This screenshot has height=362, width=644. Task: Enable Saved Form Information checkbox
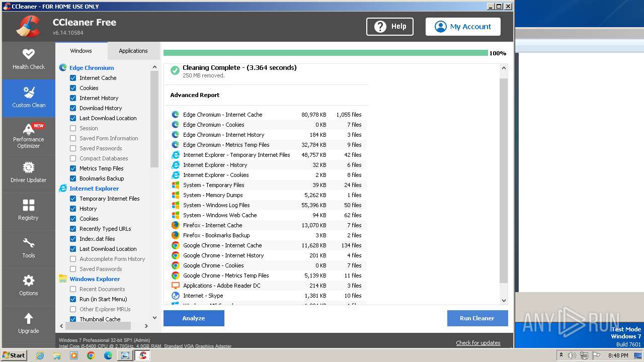[73, 138]
